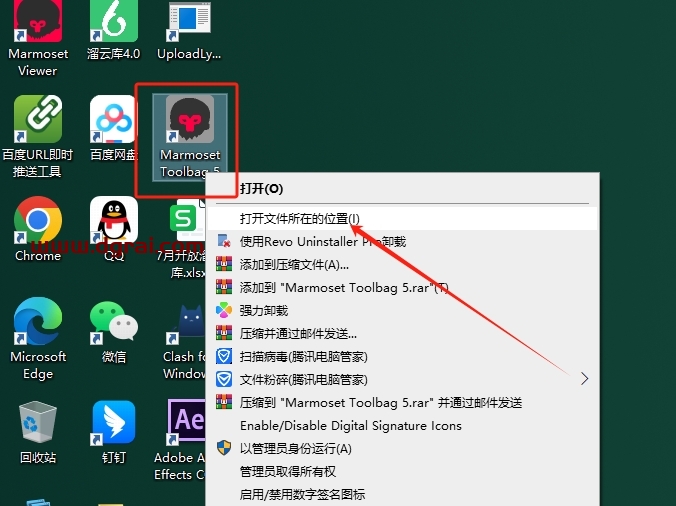The height and width of the screenshot is (506, 676).
Task: Select 启用/禁用数字签名图标 entry
Action: (403, 494)
